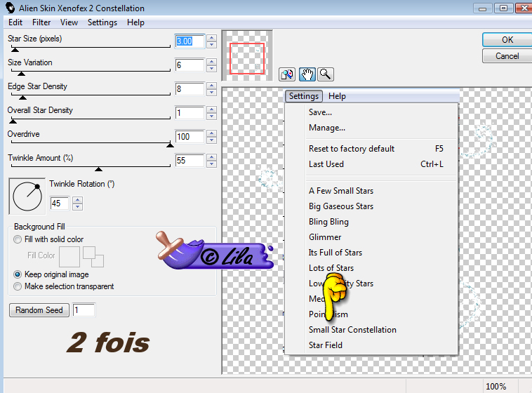Open the Edit menu
The width and height of the screenshot is (532, 393).
click(x=15, y=22)
